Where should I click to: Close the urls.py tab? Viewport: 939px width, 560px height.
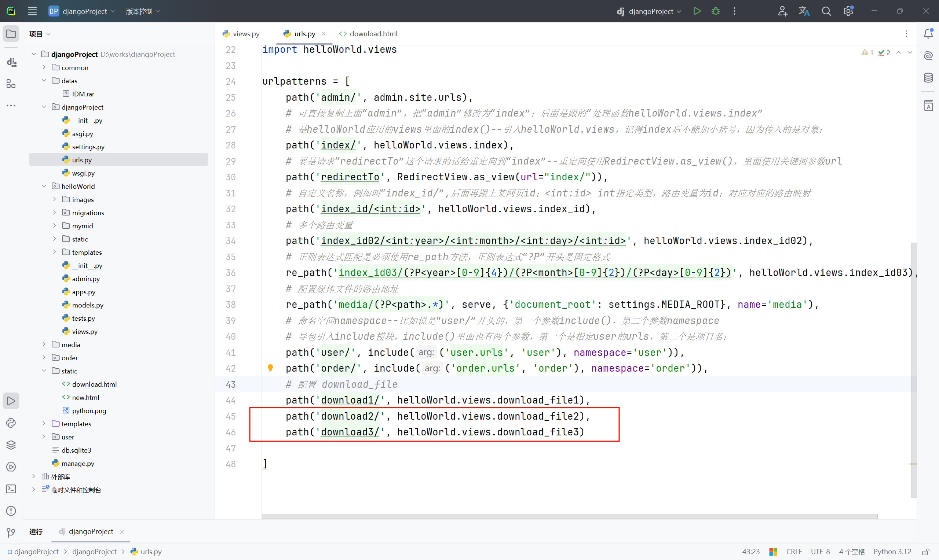[x=324, y=34]
